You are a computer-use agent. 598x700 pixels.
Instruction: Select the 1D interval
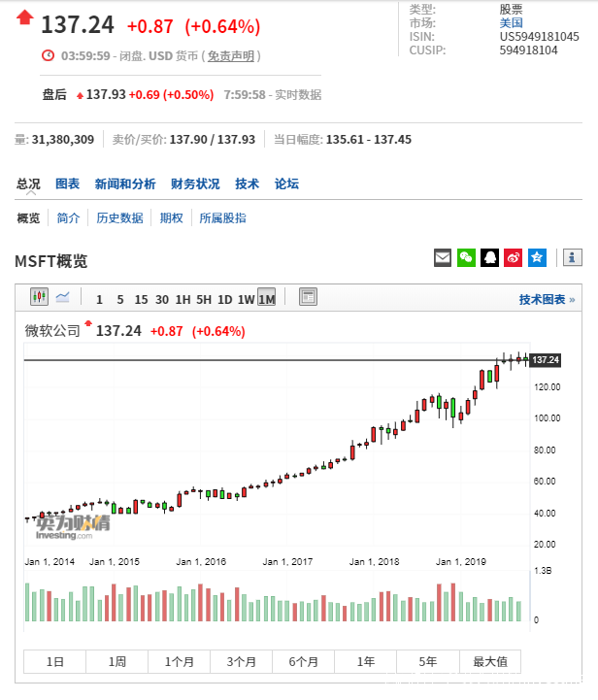coord(225,300)
